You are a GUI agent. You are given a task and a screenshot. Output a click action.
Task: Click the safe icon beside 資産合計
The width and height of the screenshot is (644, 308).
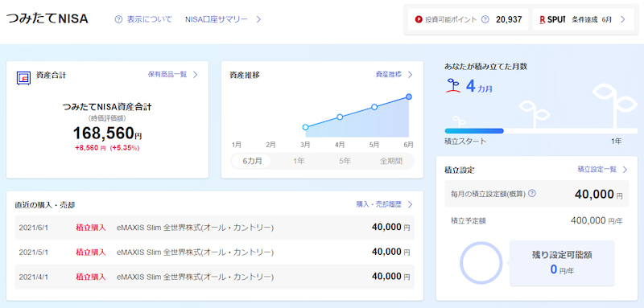[23, 77]
